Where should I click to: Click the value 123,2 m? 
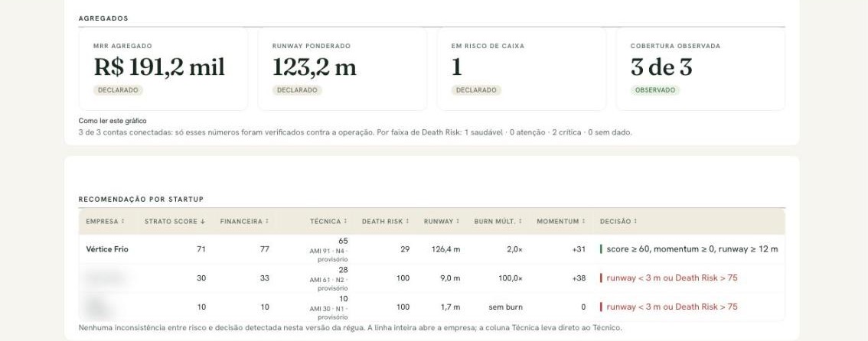[x=315, y=67]
